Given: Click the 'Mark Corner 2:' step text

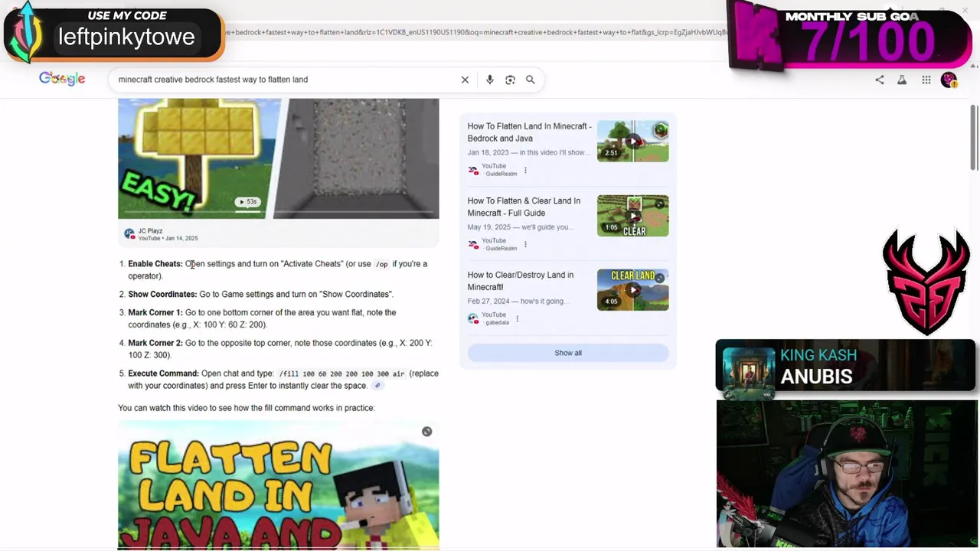Looking at the screenshot, I should 155,344.
